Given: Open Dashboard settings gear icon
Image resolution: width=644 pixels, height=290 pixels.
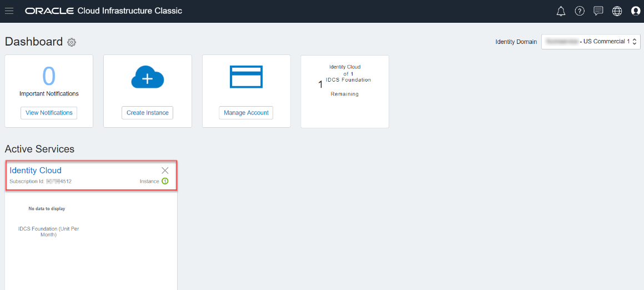Looking at the screenshot, I should 72,42.
